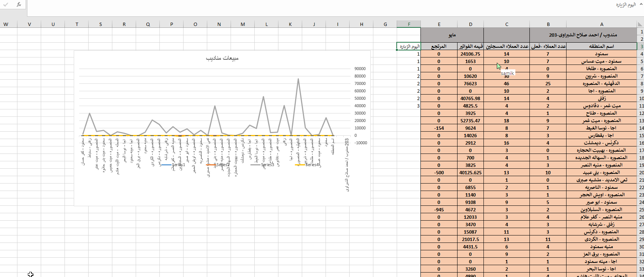Select the actual customers cell showing 25

(x=548, y=83)
